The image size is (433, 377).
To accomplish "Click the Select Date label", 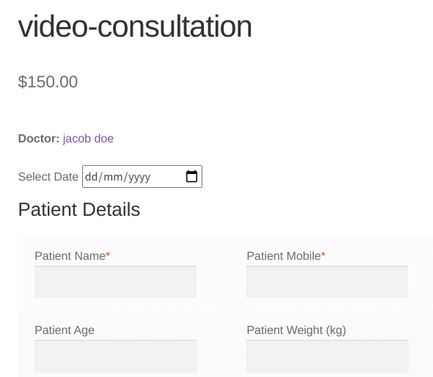I will 48,177.
